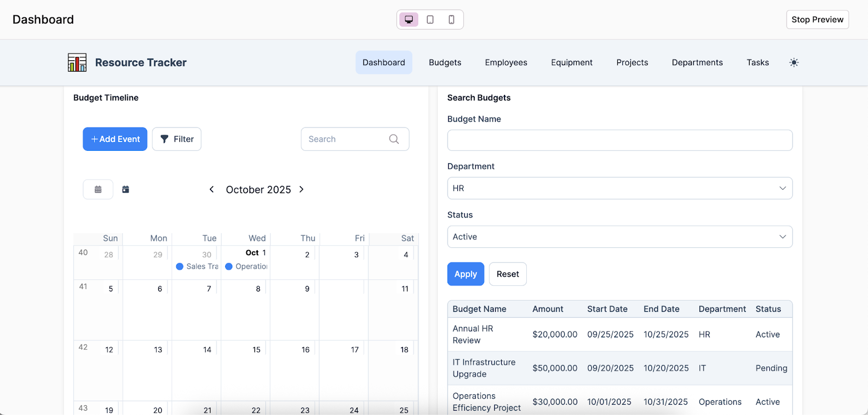Open the Budgets navigation tab
Image resolution: width=868 pixels, height=415 pixels.
click(x=445, y=62)
